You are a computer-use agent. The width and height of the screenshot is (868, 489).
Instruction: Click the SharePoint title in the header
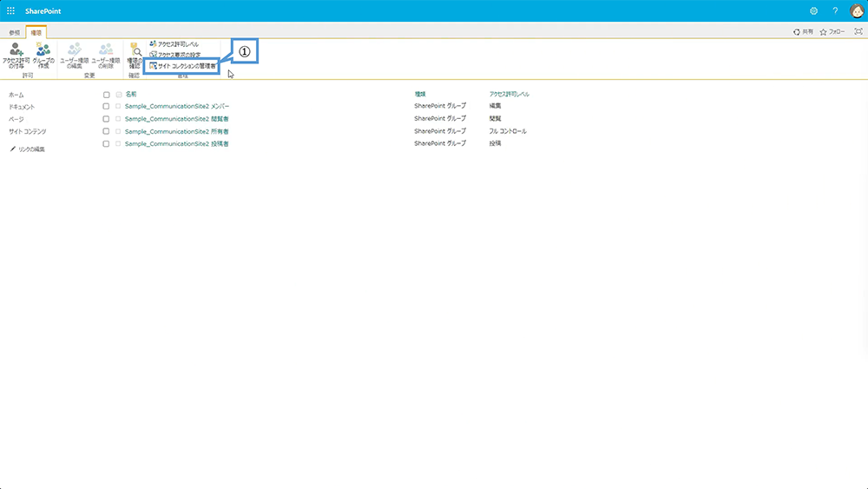43,11
